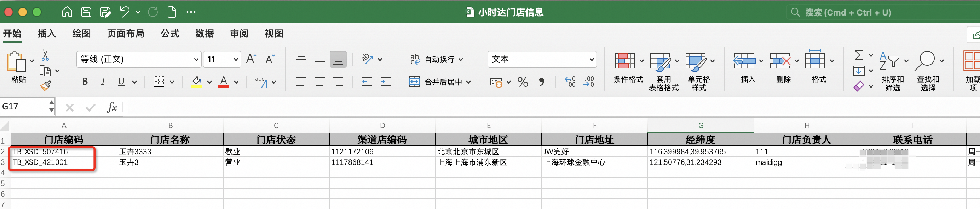Click the text orientation icon
Image resolution: width=980 pixels, height=209 pixels.
point(367,59)
